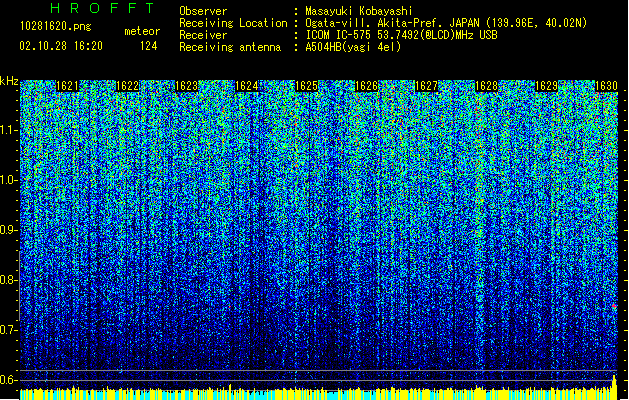
Task: Click the ICOM IC-575 receiver text
Action: 401,35
